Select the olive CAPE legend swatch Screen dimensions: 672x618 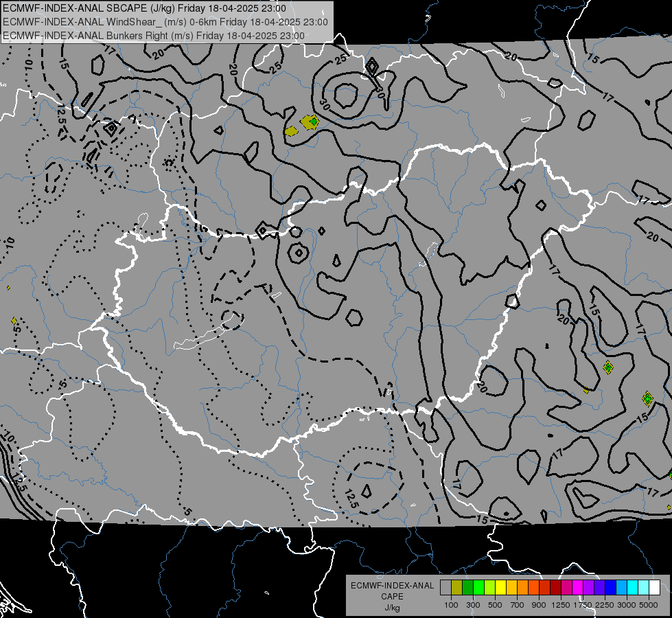point(457,587)
